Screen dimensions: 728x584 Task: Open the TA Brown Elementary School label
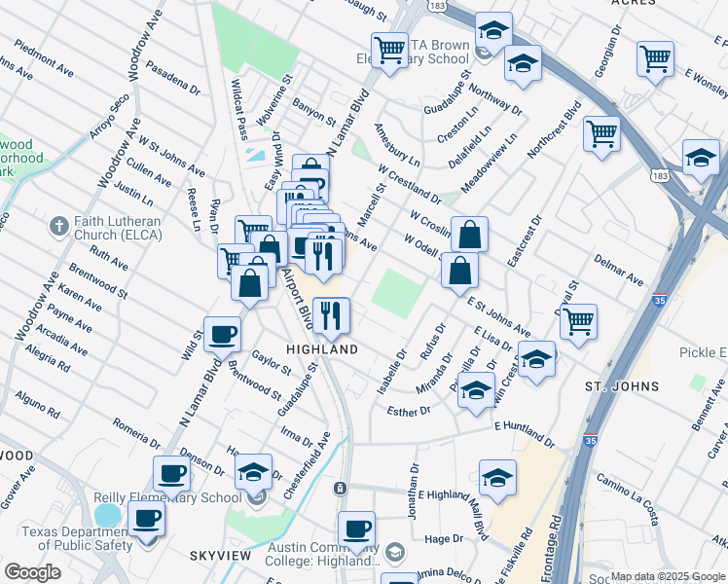pyautogui.click(x=414, y=52)
